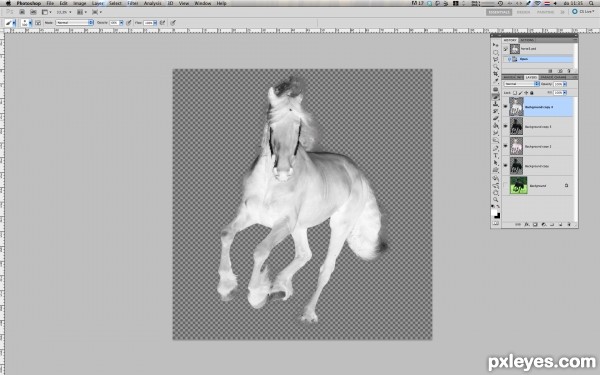This screenshot has height=375, width=600.
Task: Expand the layer Opacity dropdown arrow
Action: pos(565,84)
